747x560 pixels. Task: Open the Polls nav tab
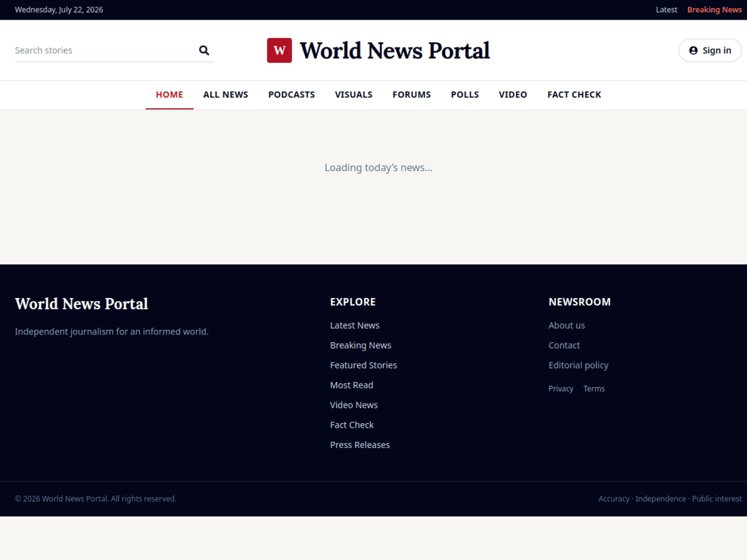click(465, 94)
